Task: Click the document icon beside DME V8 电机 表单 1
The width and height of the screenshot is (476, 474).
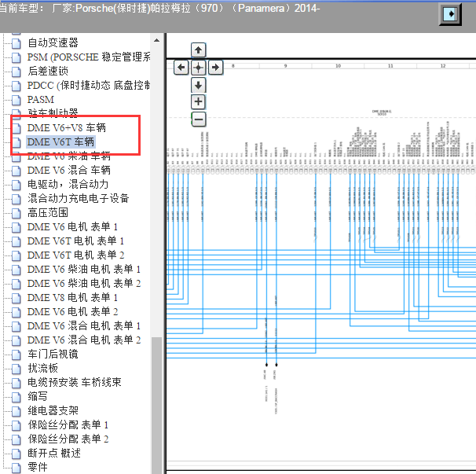Action: pos(16,298)
